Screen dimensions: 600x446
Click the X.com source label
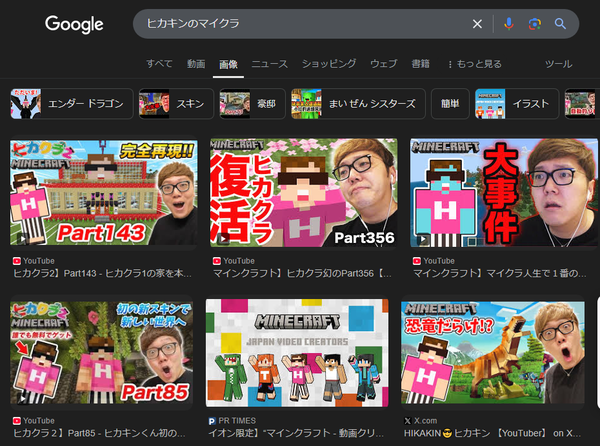(426, 421)
